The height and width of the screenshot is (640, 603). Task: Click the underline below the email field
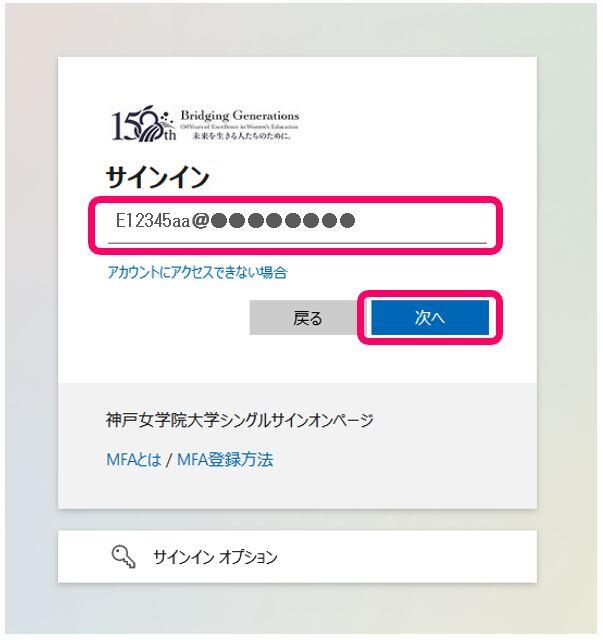297,243
